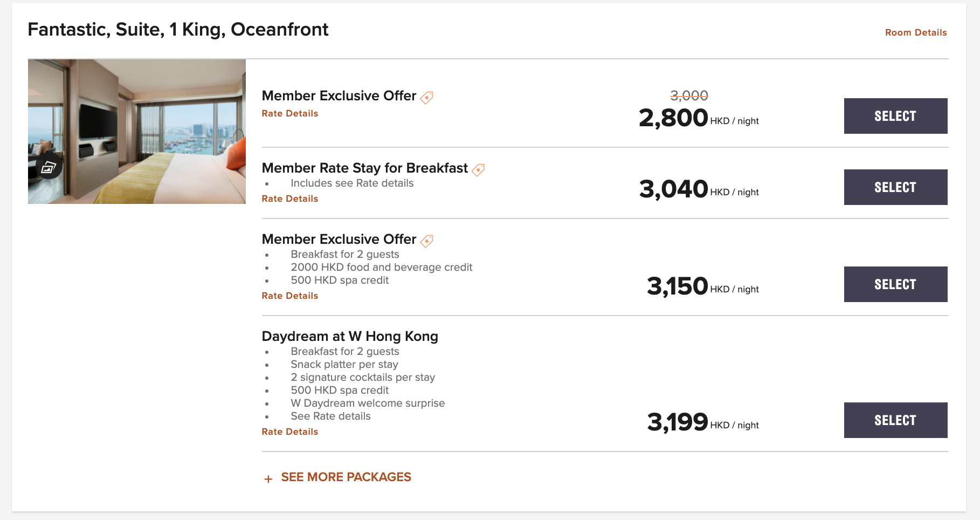The width and height of the screenshot is (980, 520).
Task: Expand SEE MORE PACKAGES
Action: point(346,477)
